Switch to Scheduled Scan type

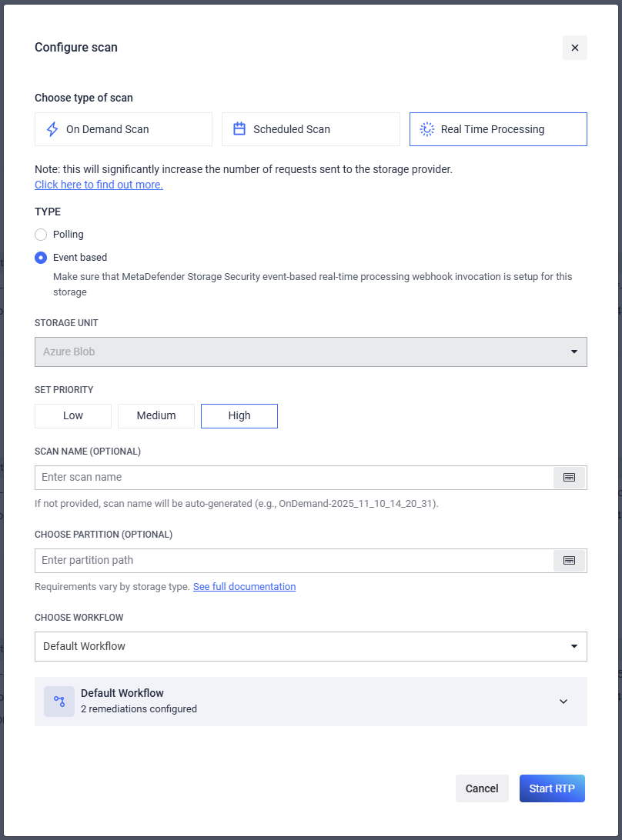tap(310, 129)
